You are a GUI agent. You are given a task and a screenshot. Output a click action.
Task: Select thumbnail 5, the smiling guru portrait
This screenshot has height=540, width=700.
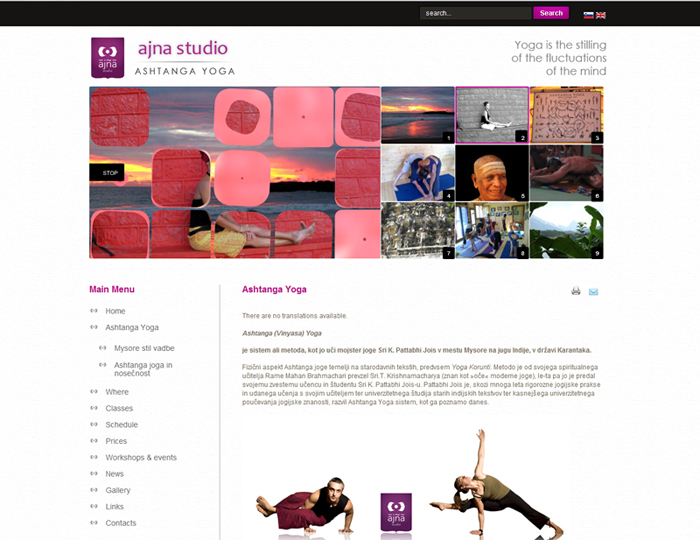click(x=492, y=173)
